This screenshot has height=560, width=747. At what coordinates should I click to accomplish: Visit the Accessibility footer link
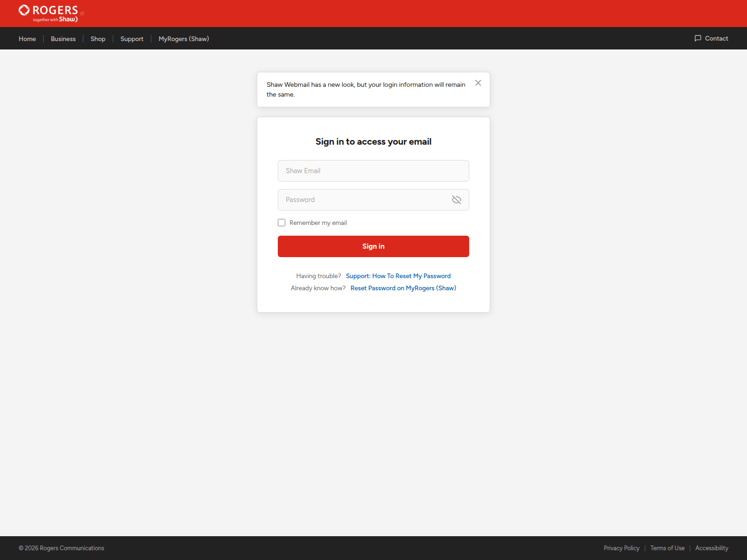712,548
